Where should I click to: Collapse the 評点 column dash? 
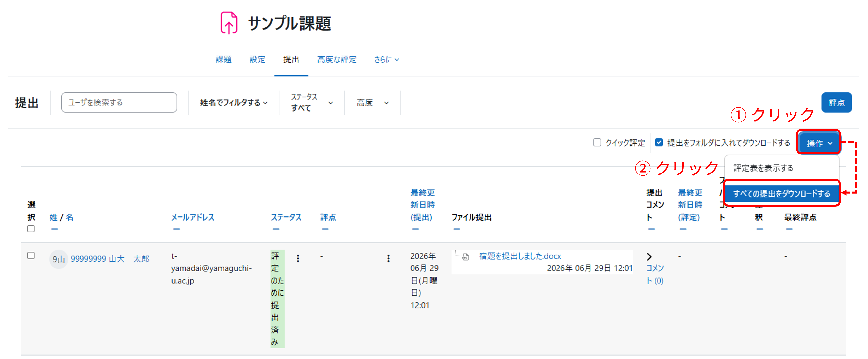click(325, 229)
